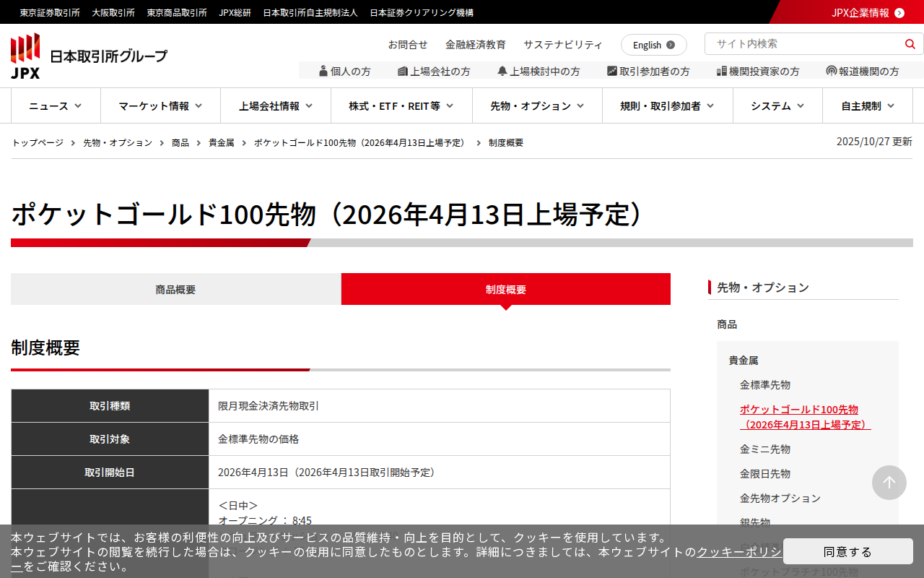Click the 同意する cookie consent button

click(x=848, y=551)
